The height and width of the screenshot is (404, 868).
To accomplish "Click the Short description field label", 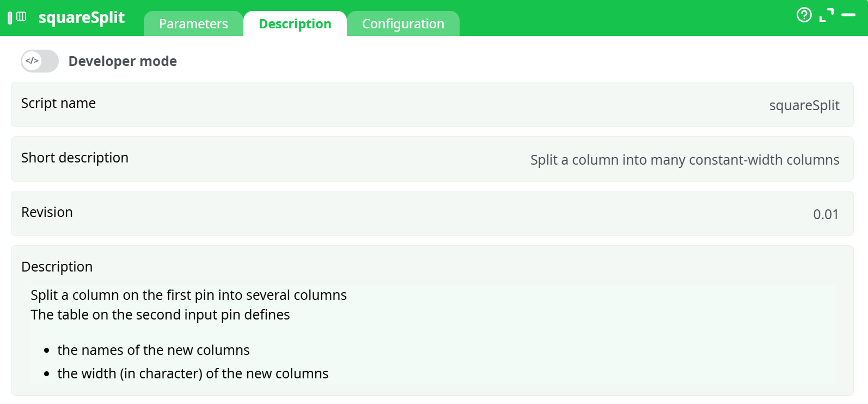I will [75, 158].
